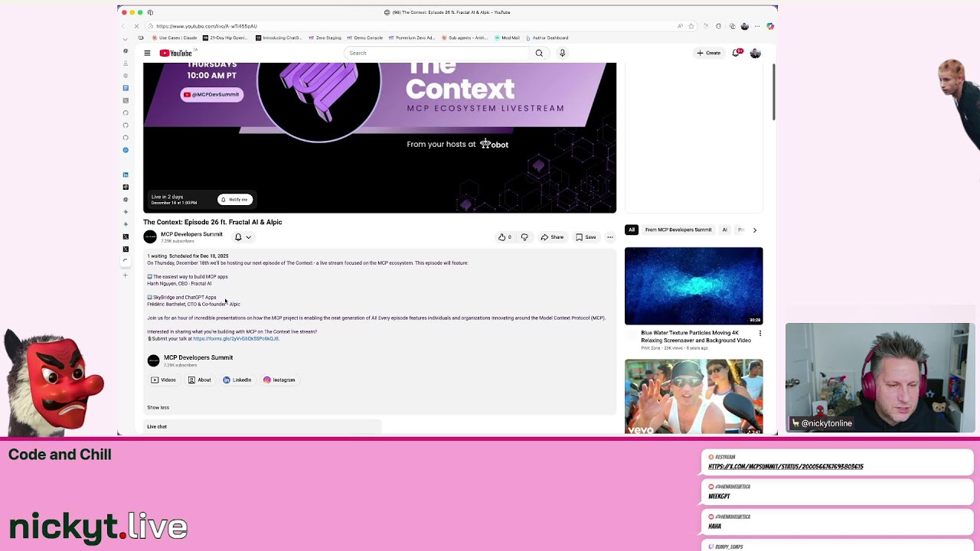980x551 pixels.
Task: Click the @MCPDevSummit badge in the video
Action: (211, 94)
